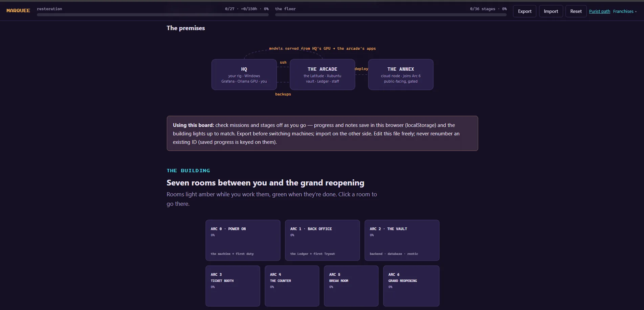The image size is (644, 310).
Task: Go to the ARC 5 BREAK ROOM card
Action: point(351,286)
